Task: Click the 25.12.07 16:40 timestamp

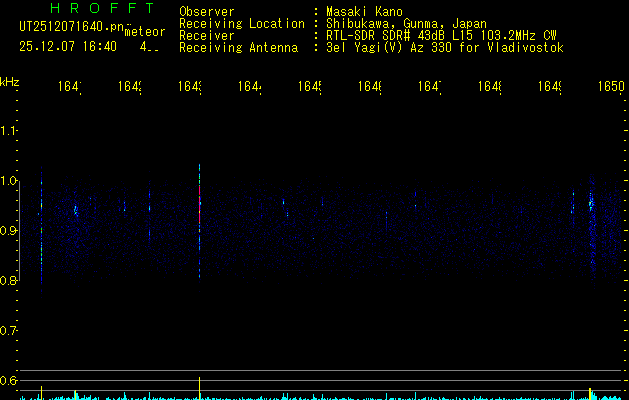Action: click(x=68, y=46)
